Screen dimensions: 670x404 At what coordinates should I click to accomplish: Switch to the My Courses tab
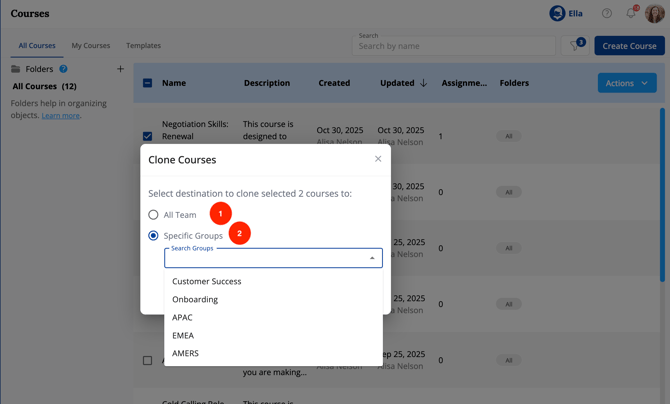(x=91, y=45)
